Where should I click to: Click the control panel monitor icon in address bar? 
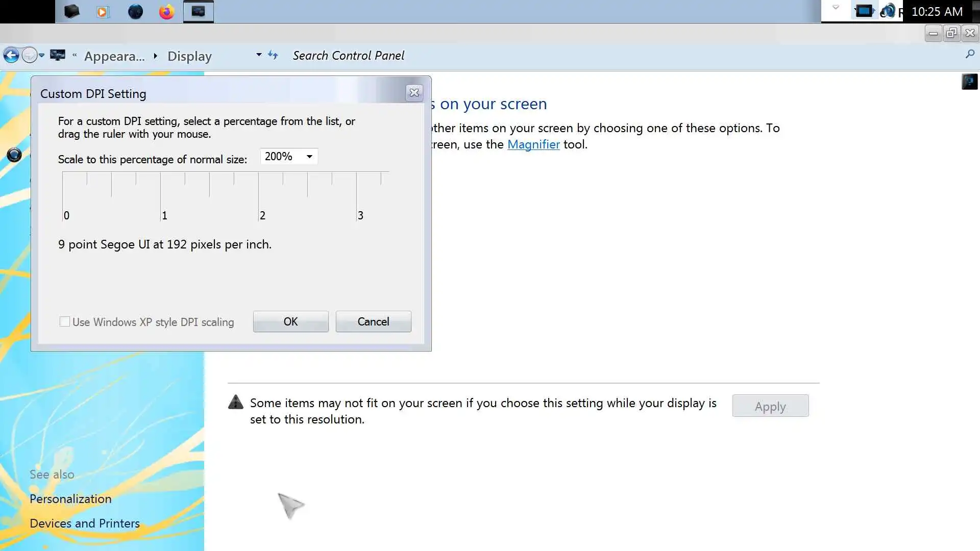[58, 55]
